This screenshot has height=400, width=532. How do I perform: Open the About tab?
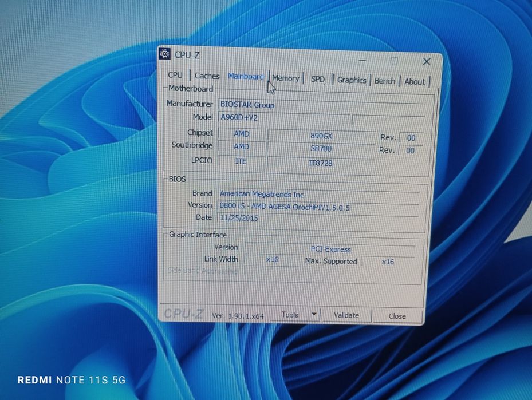pos(414,82)
